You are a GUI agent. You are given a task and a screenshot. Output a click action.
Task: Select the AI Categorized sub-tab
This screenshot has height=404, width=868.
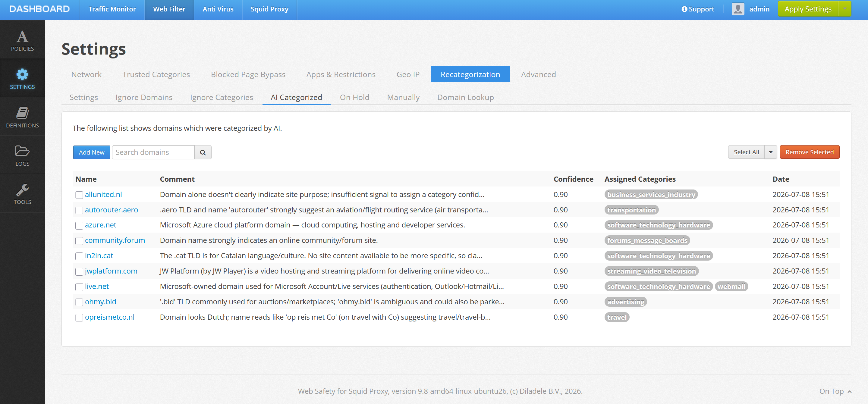[x=296, y=97]
